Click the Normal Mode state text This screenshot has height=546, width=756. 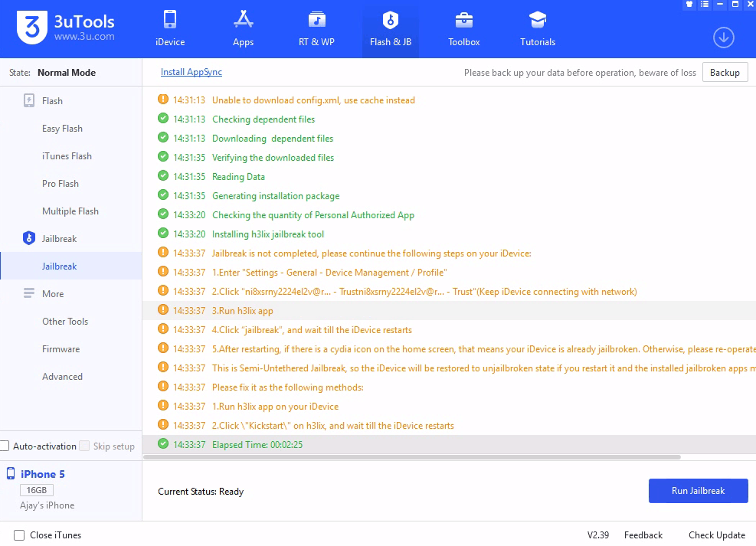pos(67,72)
